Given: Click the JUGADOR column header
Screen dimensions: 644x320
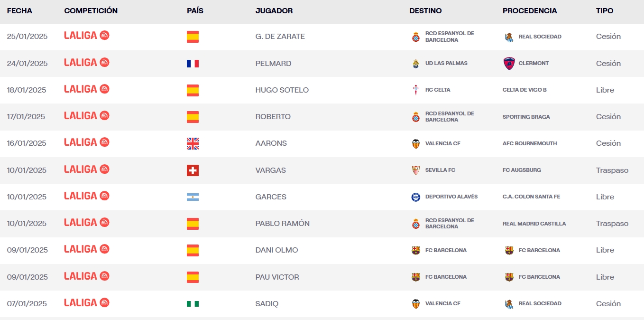Looking at the screenshot, I should [274, 11].
